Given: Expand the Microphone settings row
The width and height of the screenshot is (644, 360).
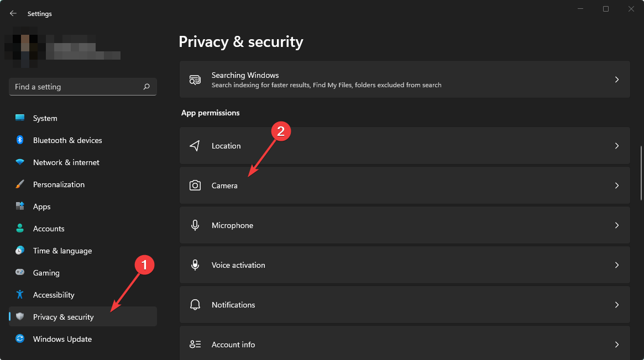Looking at the screenshot, I should [617, 225].
